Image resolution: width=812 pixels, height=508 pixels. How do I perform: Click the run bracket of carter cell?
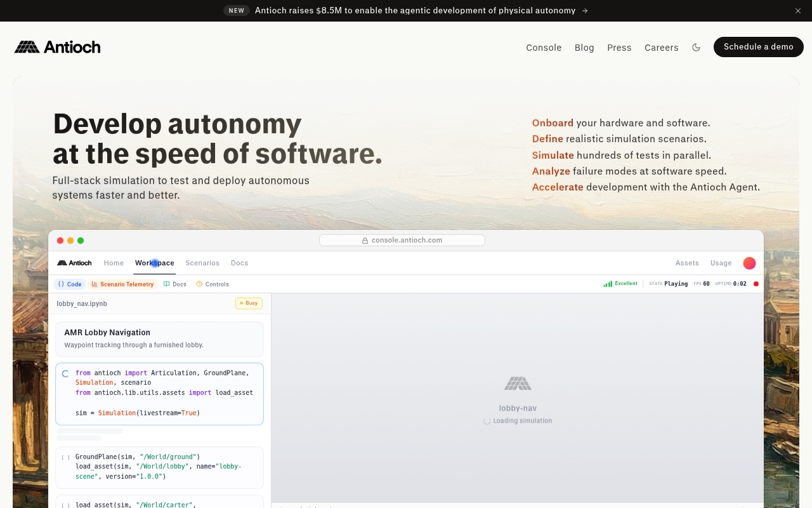[65, 505]
